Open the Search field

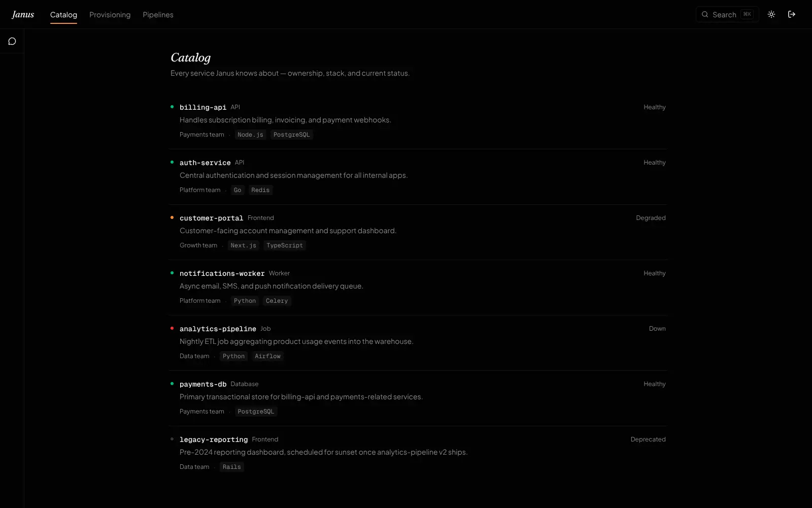(727, 14)
